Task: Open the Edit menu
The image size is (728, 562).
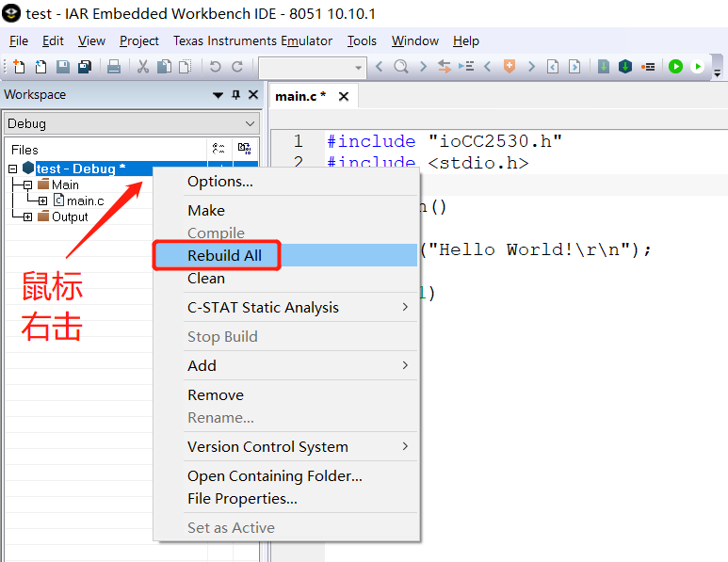Action: [x=53, y=40]
